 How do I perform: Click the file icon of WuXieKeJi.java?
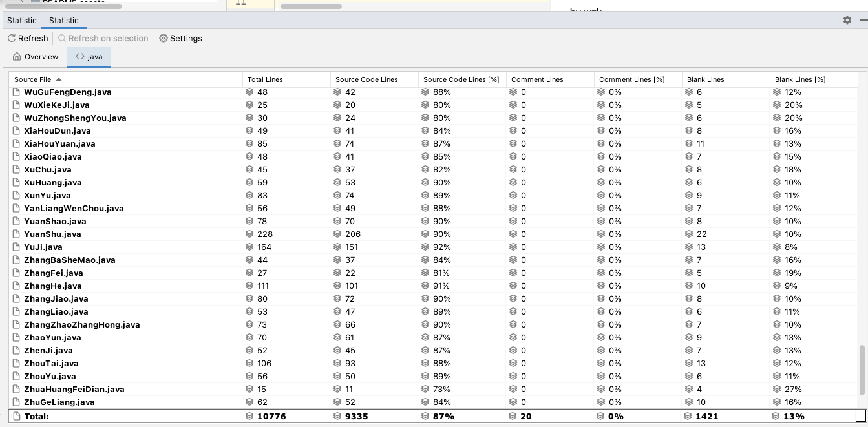(x=17, y=105)
